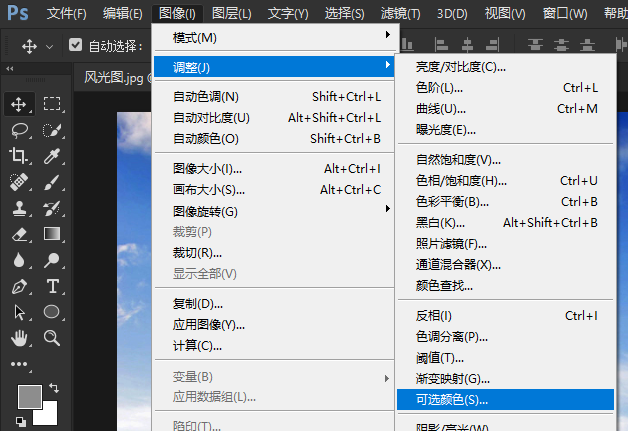Viewport: 628px width, 431px height.
Task: Select the Brush tool
Action: click(52, 182)
